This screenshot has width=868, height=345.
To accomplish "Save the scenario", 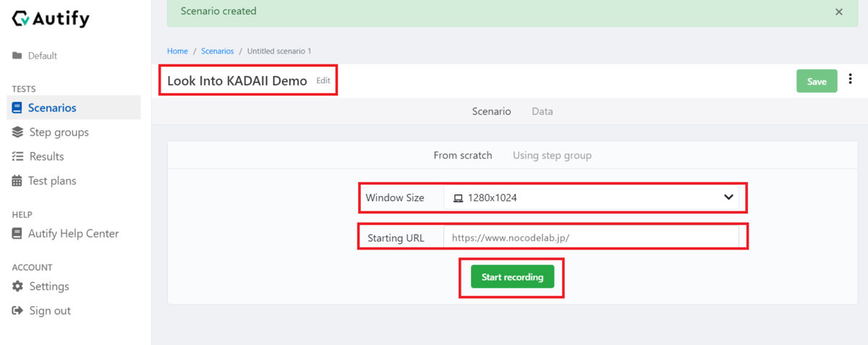I will pyautogui.click(x=817, y=81).
